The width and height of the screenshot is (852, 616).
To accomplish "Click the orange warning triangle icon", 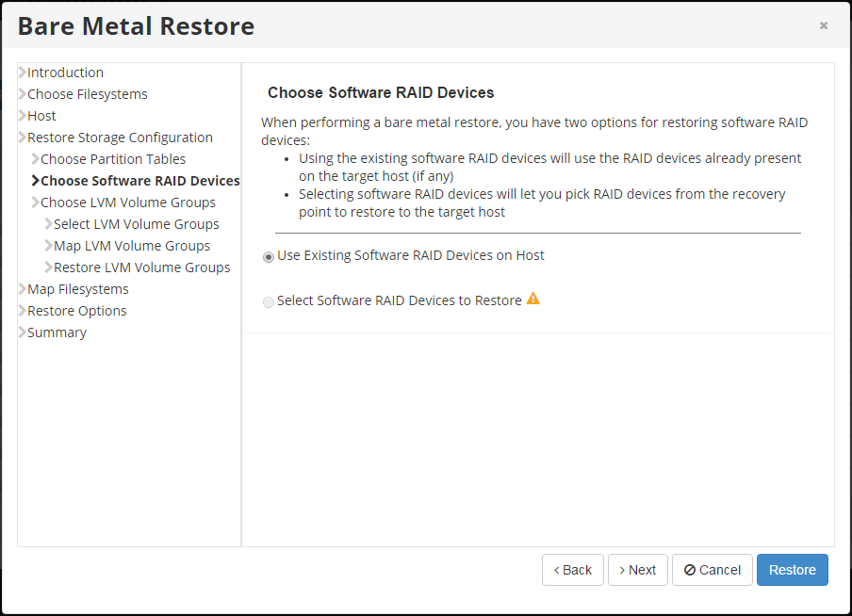I will click(x=533, y=300).
